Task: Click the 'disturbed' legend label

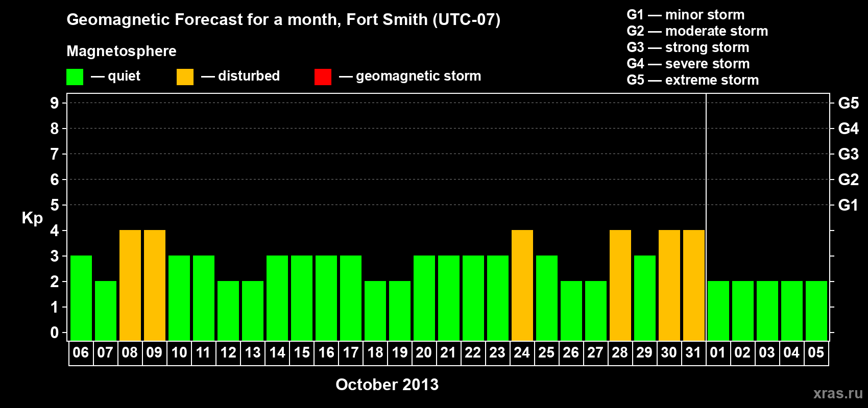Action: [x=249, y=76]
